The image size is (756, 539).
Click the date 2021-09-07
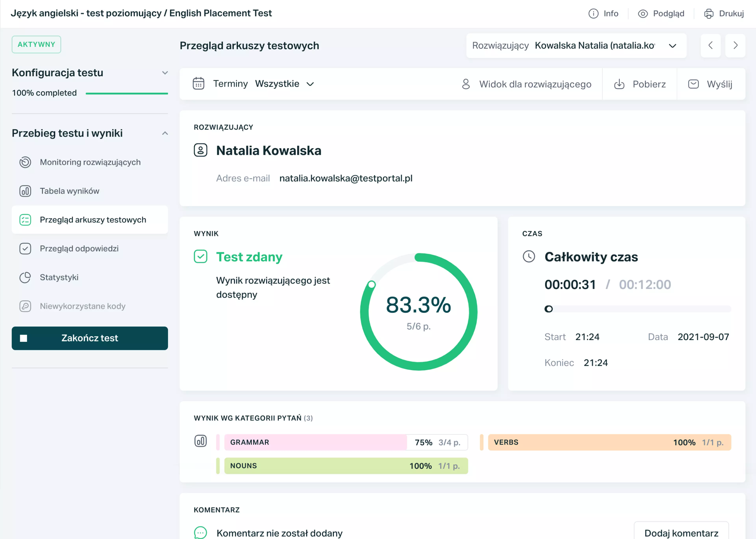703,337
